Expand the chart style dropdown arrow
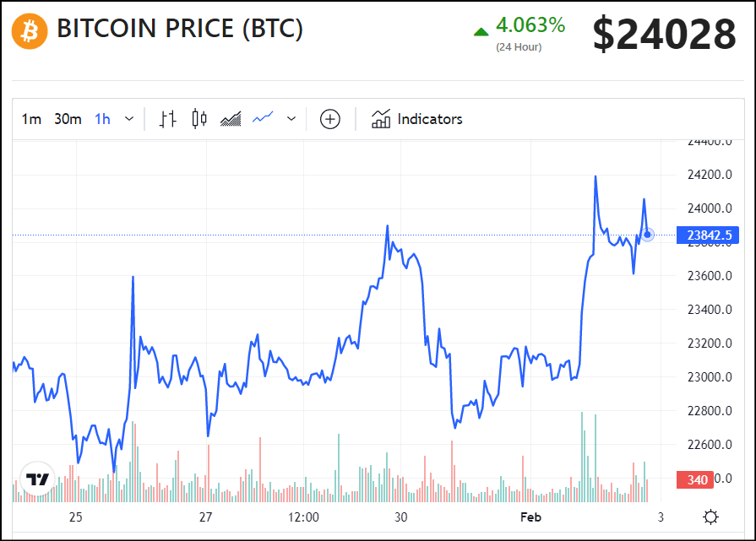 (x=291, y=119)
